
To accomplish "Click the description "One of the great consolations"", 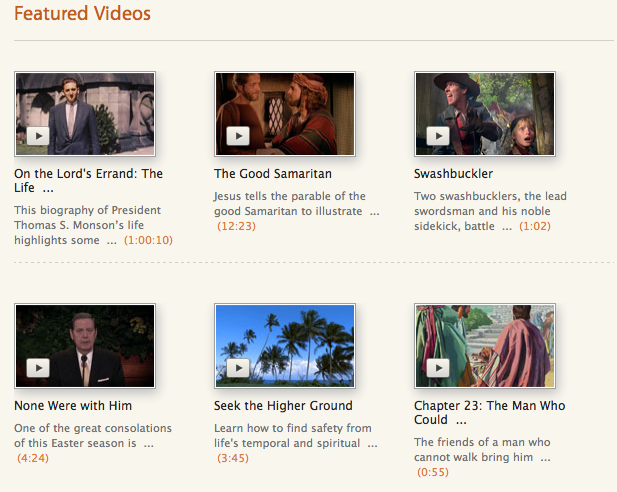I will [93, 435].
